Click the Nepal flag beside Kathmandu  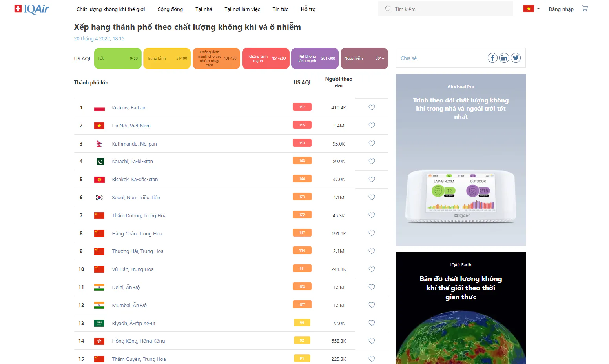pyautogui.click(x=99, y=144)
